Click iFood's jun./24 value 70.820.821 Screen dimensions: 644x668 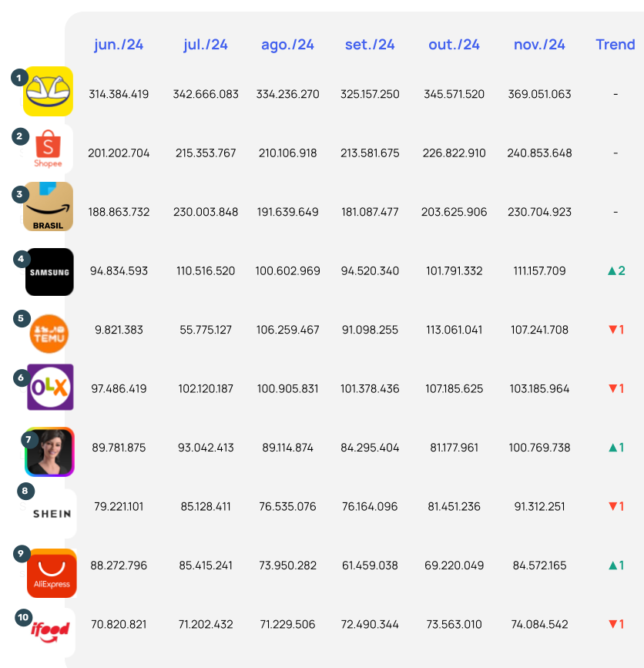tap(119, 624)
